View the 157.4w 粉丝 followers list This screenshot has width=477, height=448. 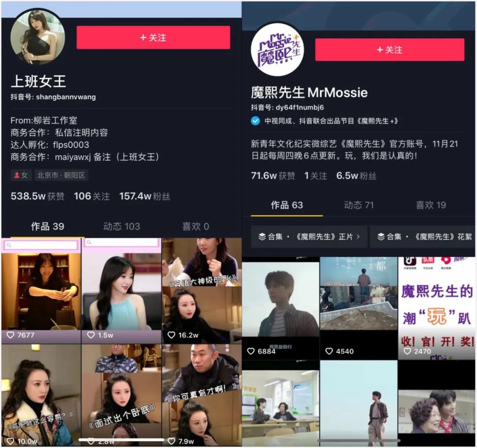144,196
